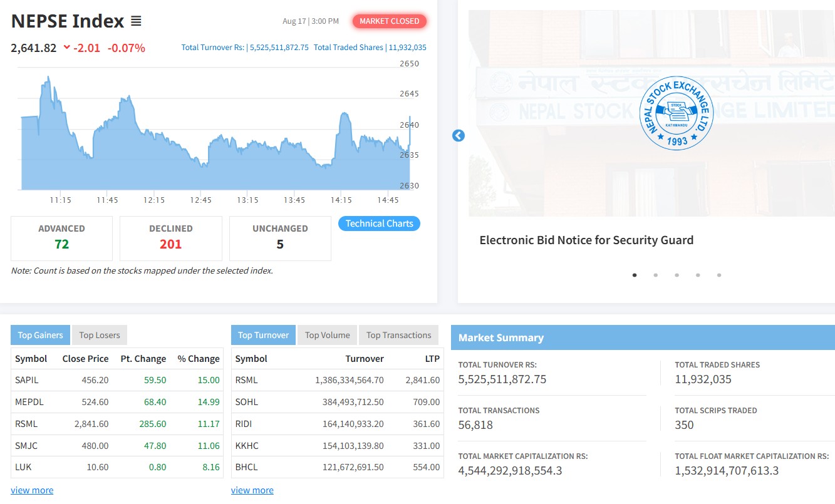Viewport: 835px width, 504px height.
Task: Select KKHC in Top Turnover table
Action: [x=247, y=446]
